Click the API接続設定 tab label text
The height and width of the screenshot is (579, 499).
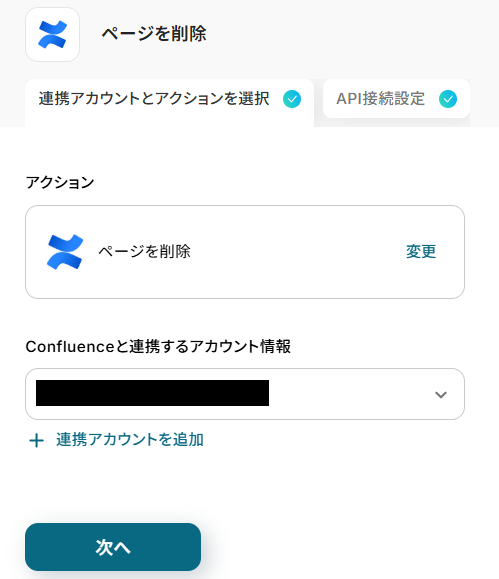point(380,99)
